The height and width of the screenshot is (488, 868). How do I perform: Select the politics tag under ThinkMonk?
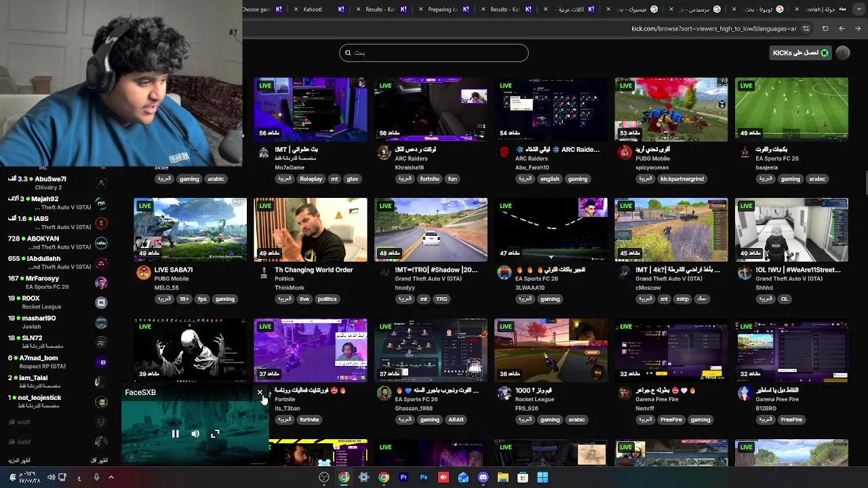click(x=327, y=299)
